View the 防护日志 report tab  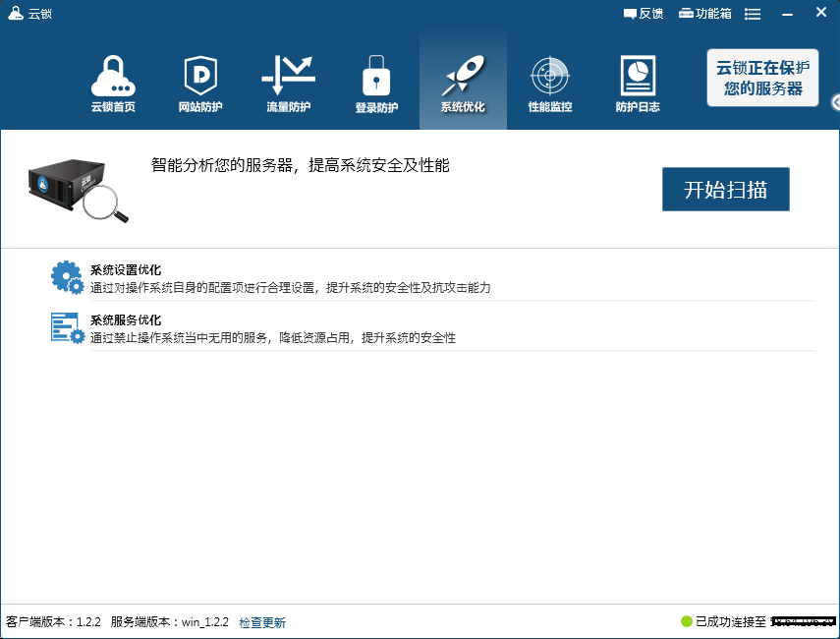(x=638, y=84)
